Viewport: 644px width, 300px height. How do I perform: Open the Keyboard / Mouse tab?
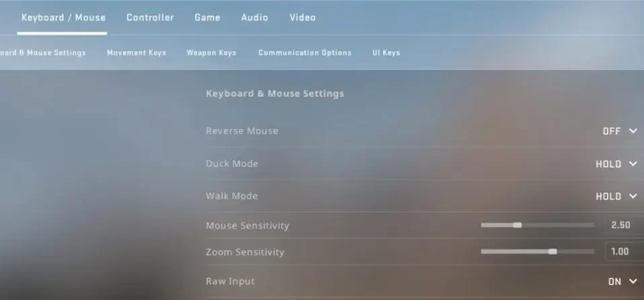[63, 17]
